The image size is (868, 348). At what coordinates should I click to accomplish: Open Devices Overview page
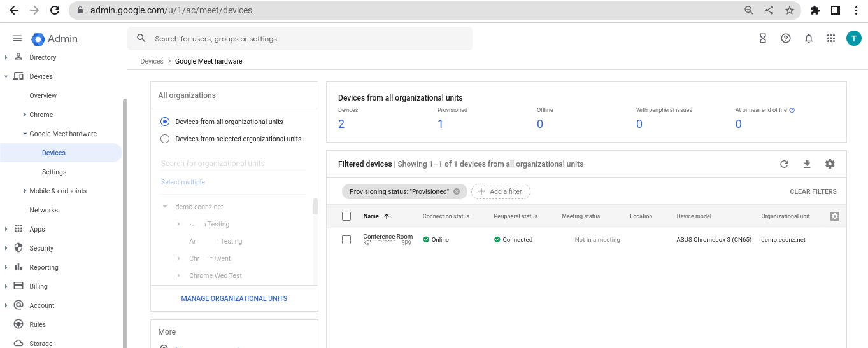(x=43, y=95)
